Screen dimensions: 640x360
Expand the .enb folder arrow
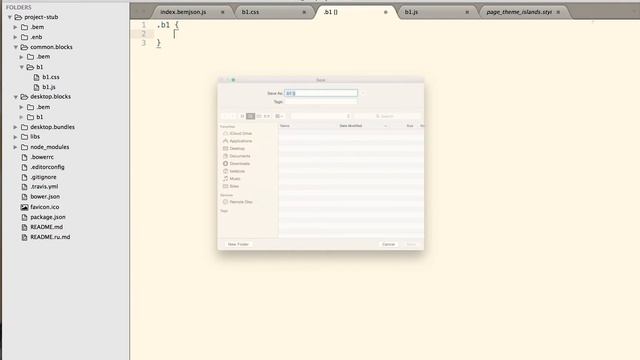coord(16,37)
